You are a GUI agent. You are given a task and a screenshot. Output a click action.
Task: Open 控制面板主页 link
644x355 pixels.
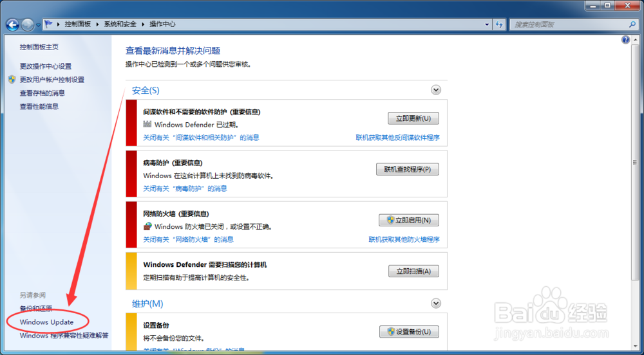tap(39, 47)
